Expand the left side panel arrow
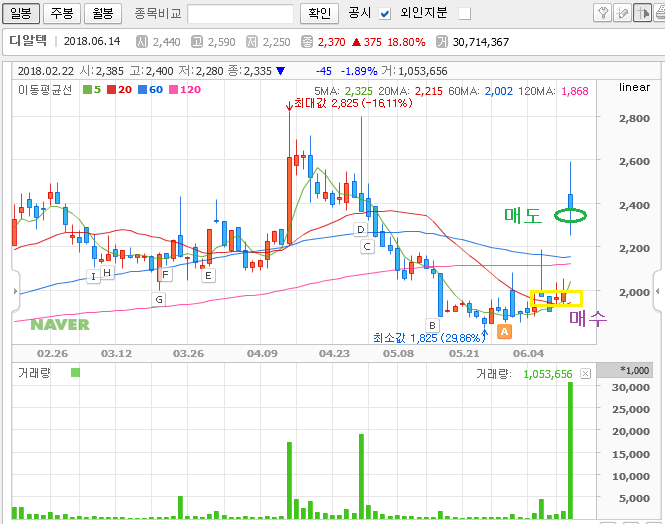This screenshot has height=524, width=665. (x=16, y=291)
